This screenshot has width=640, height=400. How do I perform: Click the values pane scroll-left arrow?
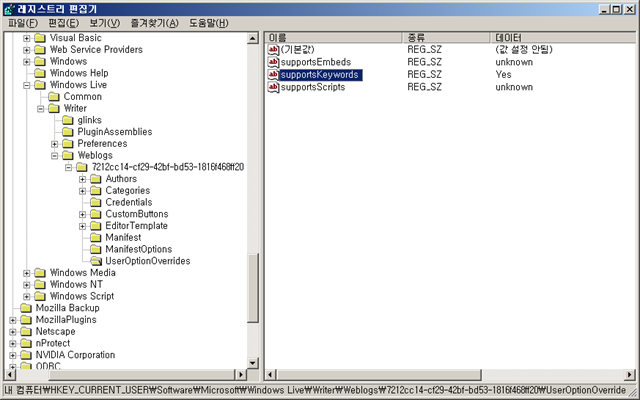pyautogui.click(x=271, y=374)
